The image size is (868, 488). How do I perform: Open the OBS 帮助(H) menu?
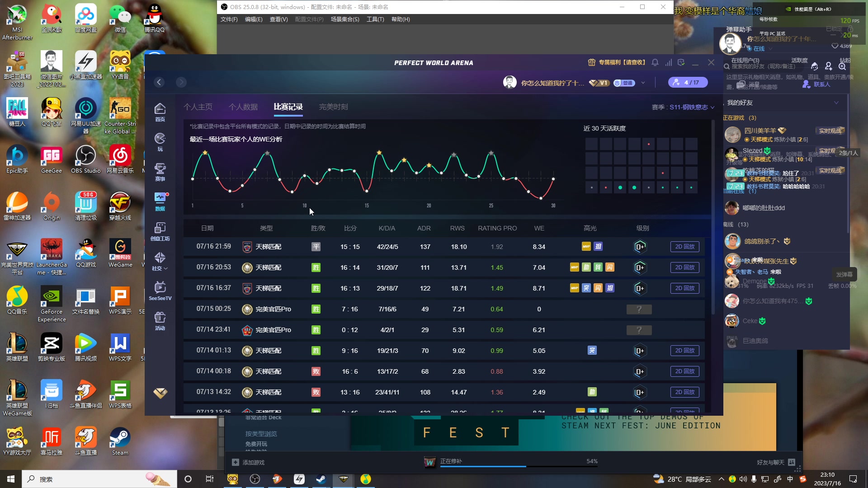tap(401, 19)
